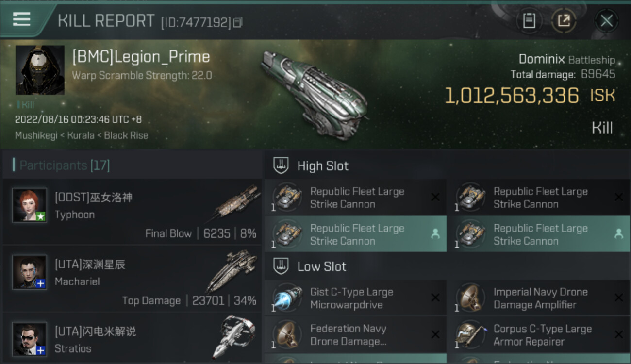Click the Corpus C-Type Armor Repairer icon
The height and width of the screenshot is (364, 631).
471,335
